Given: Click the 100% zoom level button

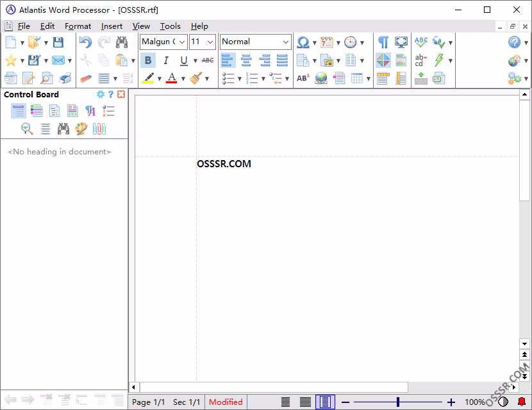Looking at the screenshot, I should (475, 402).
